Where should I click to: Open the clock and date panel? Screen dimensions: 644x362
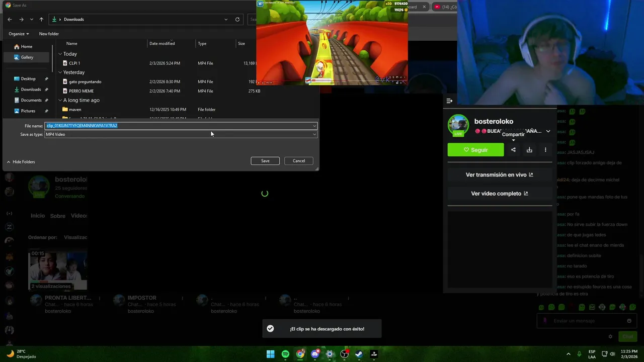[629, 354]
